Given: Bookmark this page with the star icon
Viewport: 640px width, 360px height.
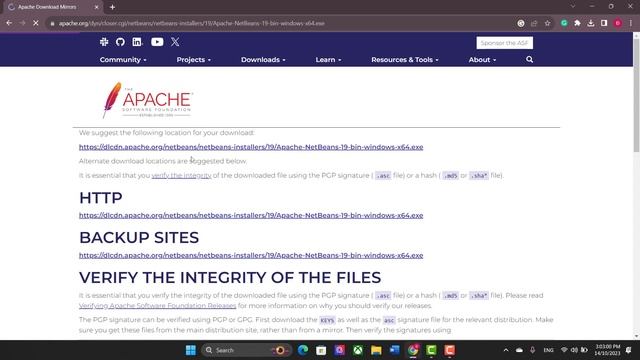Looking at the screenshot, I should tap(547, 23).
